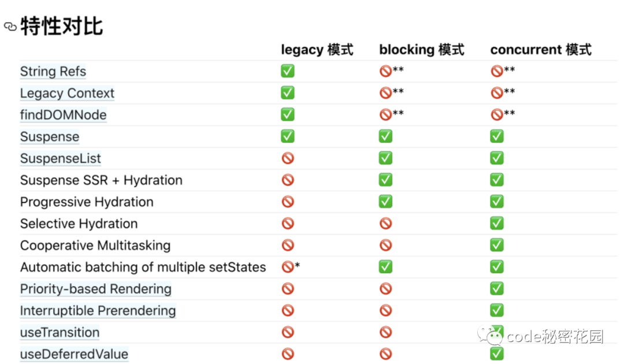Image resolution: width=624 pixels, height=364 pixels.
Task: Click the prohibited icon for SuspenseList legacy
Action: (x=288, y=158)
